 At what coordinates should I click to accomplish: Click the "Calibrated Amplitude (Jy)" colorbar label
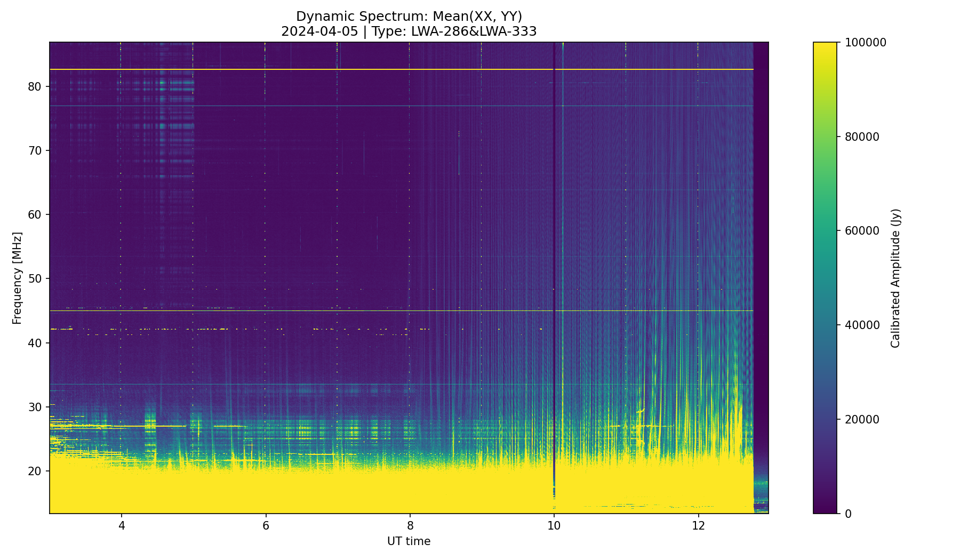click(x=895, y=278)
